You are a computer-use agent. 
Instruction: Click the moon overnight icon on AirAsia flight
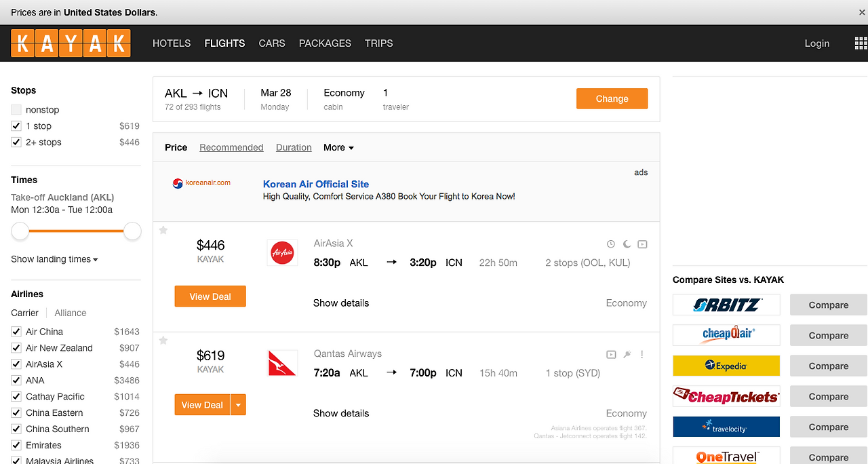(627, 244)
